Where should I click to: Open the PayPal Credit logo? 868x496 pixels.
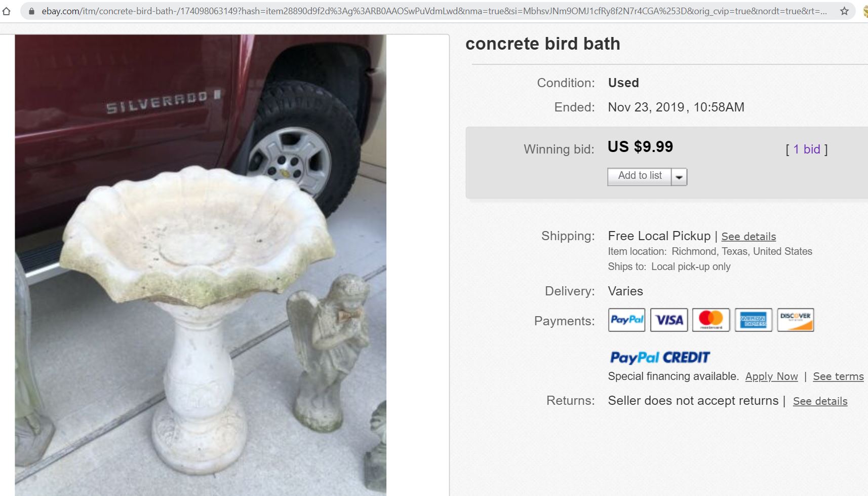659,357
